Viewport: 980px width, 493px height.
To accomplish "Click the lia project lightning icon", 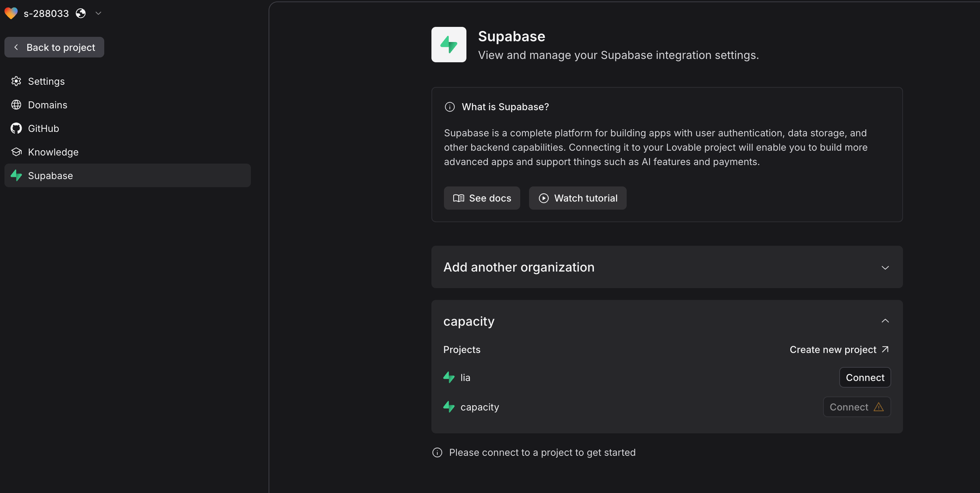I will click(x=449, y=377).
